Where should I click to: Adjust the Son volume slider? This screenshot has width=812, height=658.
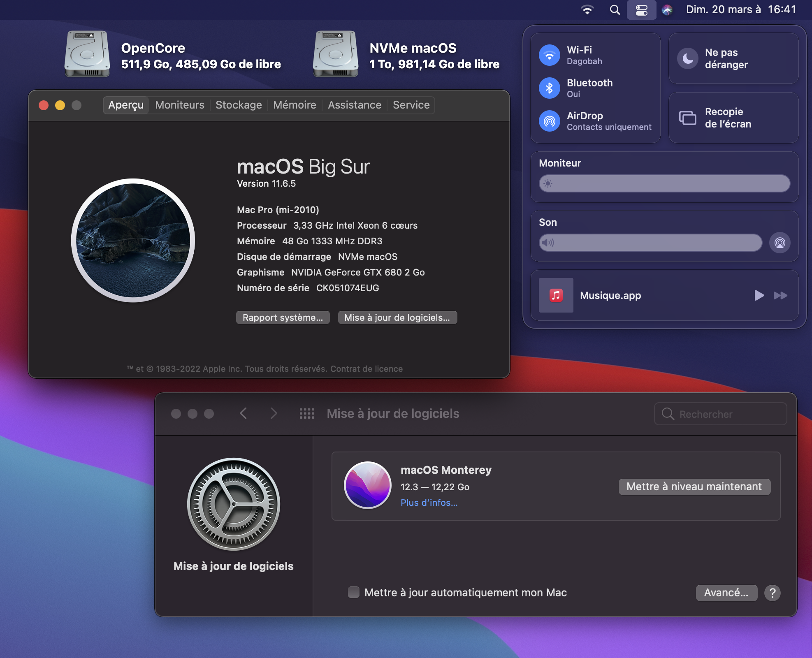coord(650,243)
